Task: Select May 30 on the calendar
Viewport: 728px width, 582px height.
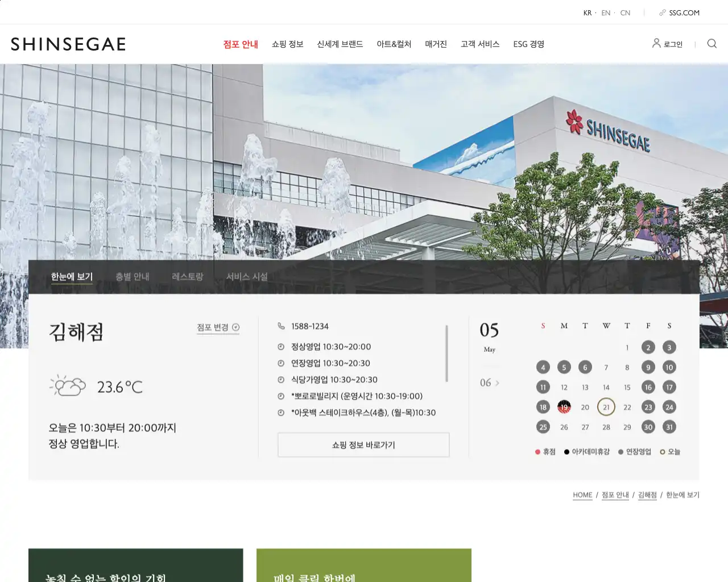Action: click(x=648, y=427)
